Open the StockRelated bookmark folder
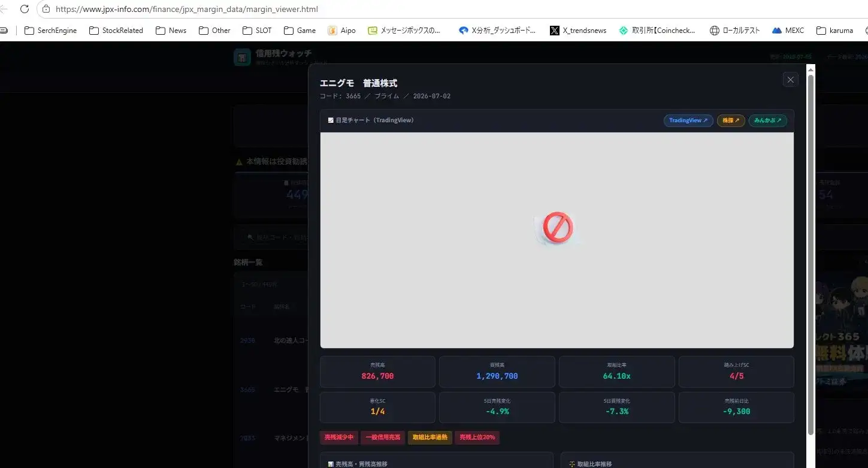Image resolution: width=868 pixels, height=468 pixels. (x=116, y=31)
